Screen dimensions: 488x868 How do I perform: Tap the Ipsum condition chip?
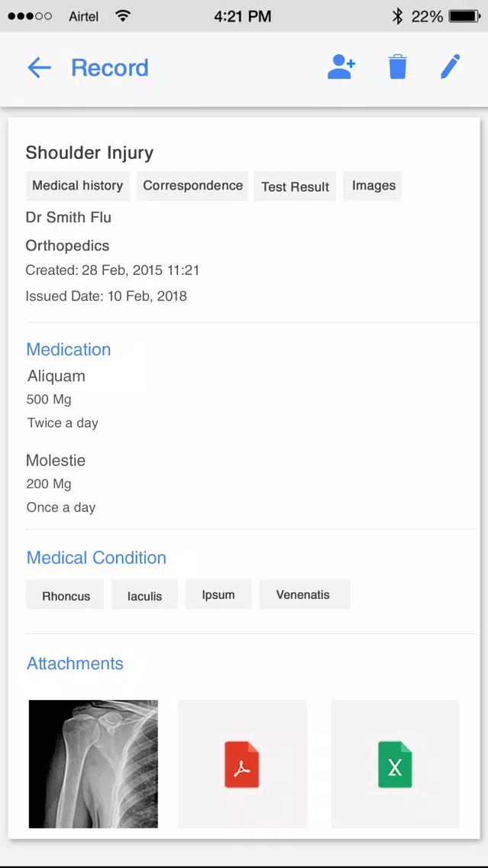pos(218,594)
